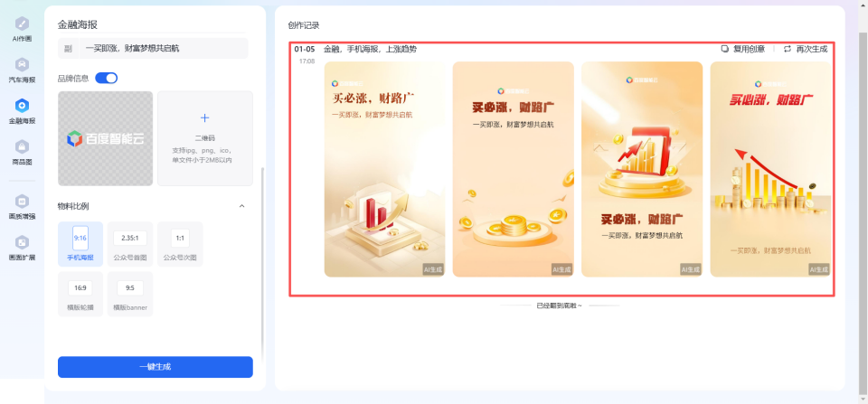Select the 2.35:1 公众号首图 ratio
This screenshot has height=404, width=868.
pyautogui.click(x=130, y=244)
